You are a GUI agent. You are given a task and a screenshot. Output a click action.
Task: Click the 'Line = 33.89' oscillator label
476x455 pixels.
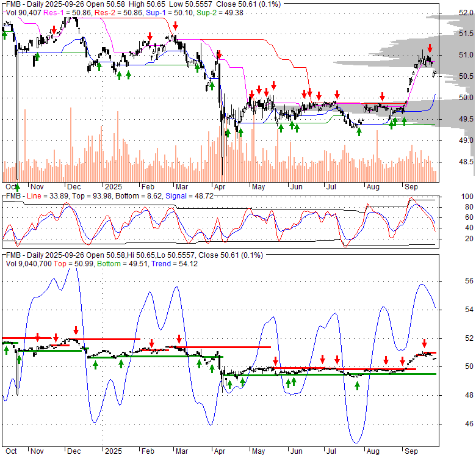[x=47, y=196]
